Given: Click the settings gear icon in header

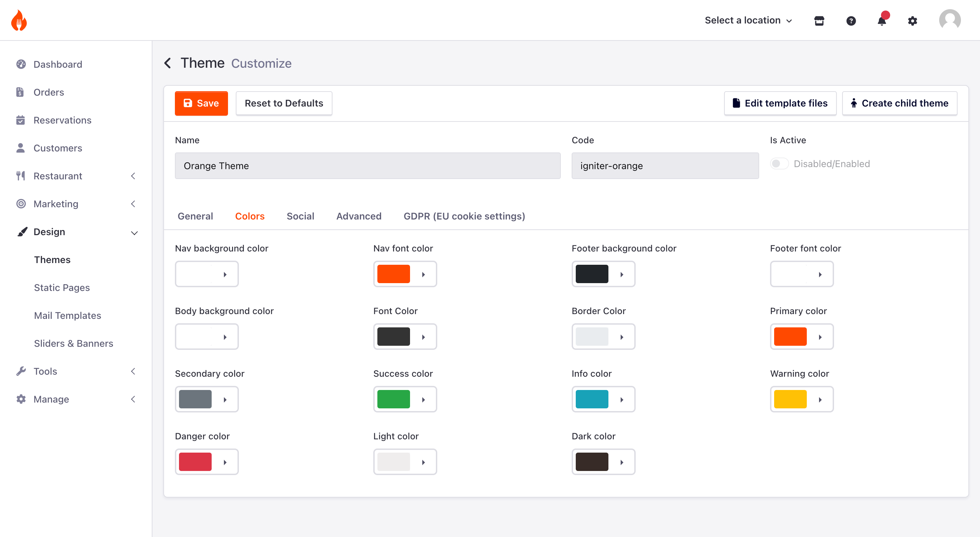Looking at the screenshot, I should click(x=912, y=20).
